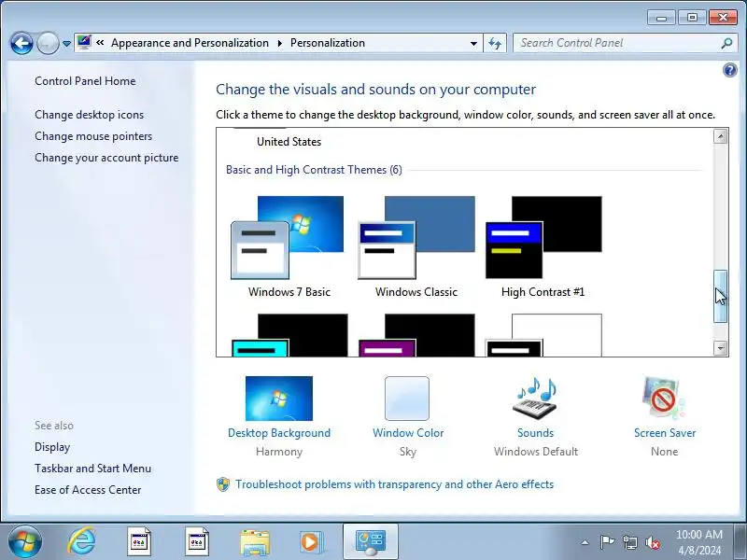Click theme list scroll down arrow
The image size is (747, 560).
tap(720, 348)
